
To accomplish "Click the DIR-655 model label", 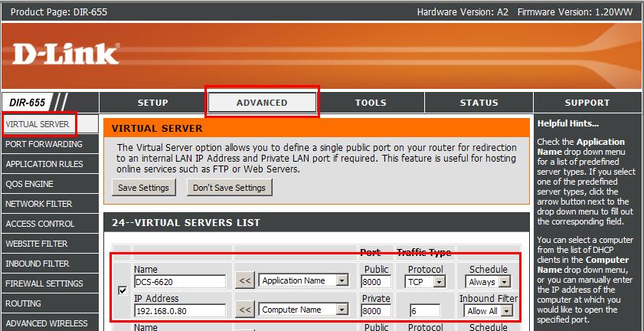I will coord(27,103).
